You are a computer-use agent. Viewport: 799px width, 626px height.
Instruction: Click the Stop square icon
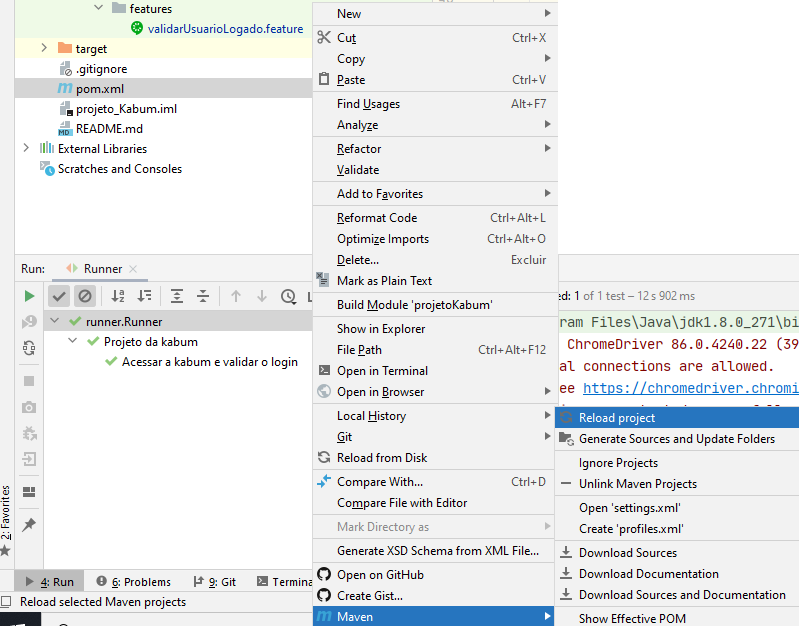click(x=29, y=381)
